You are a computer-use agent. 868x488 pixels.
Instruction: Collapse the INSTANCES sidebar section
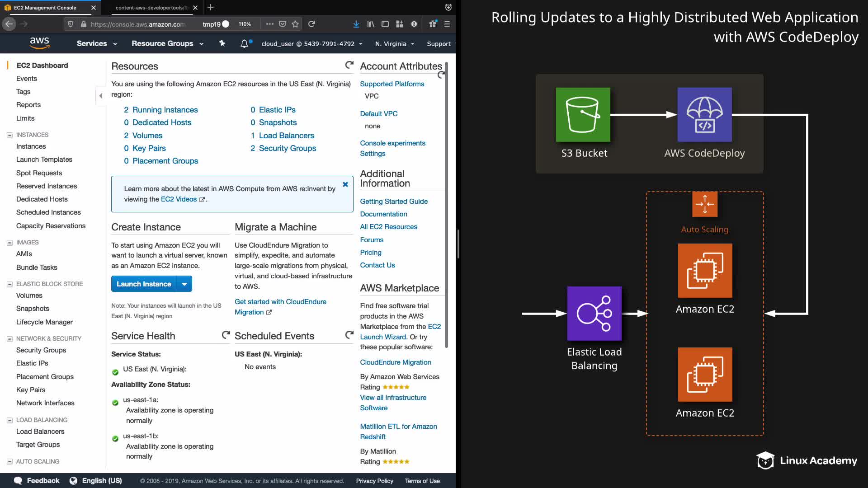point(9,135)
